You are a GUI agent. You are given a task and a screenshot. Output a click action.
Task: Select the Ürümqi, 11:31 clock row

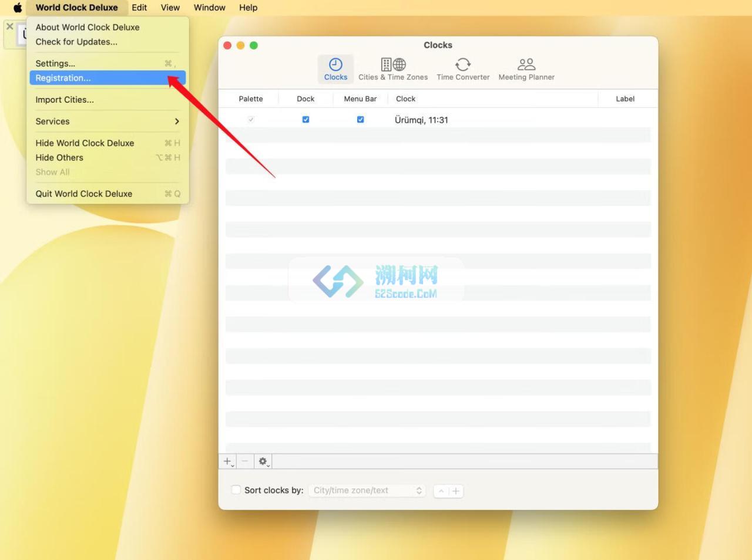pyautogui.click(x=438, y=120)
